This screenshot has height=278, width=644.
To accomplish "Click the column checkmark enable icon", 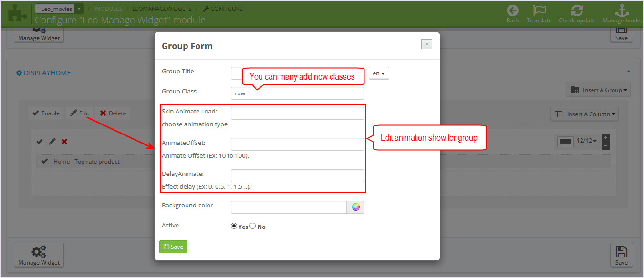I will click(x=40, y=142).
